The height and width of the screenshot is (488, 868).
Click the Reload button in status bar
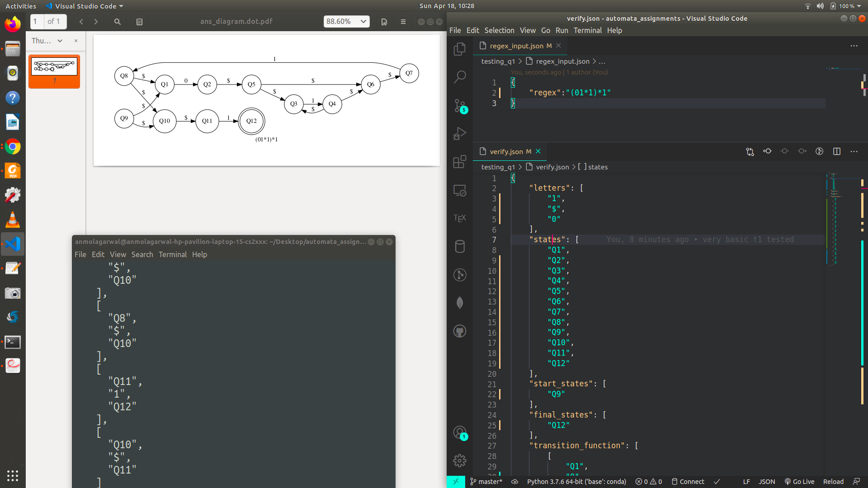point(833,482)
